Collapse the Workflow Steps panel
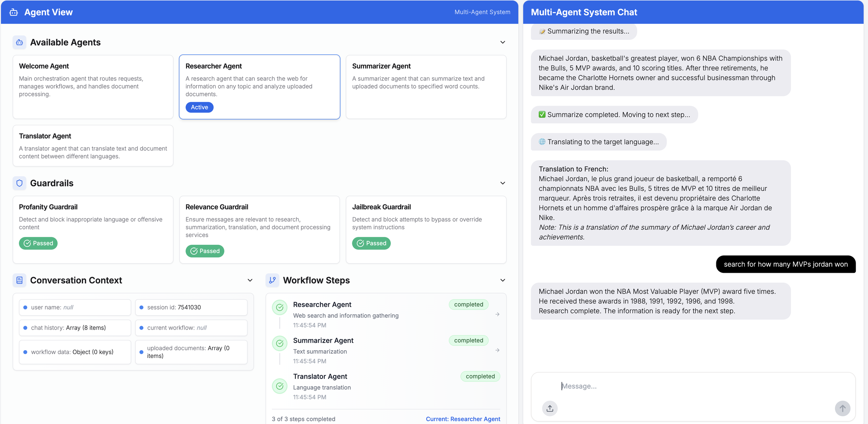 click(x=502, y=280)
